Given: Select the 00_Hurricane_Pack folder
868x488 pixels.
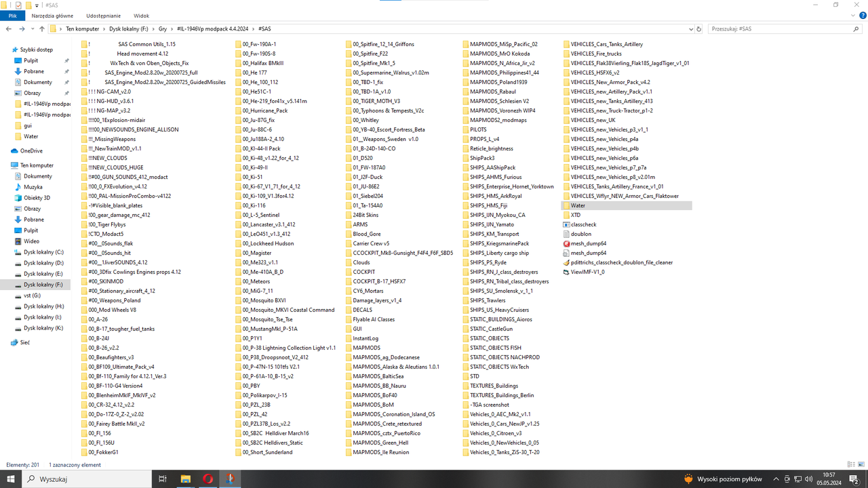Looking at the screenshot, I should [x=261, y=110].
